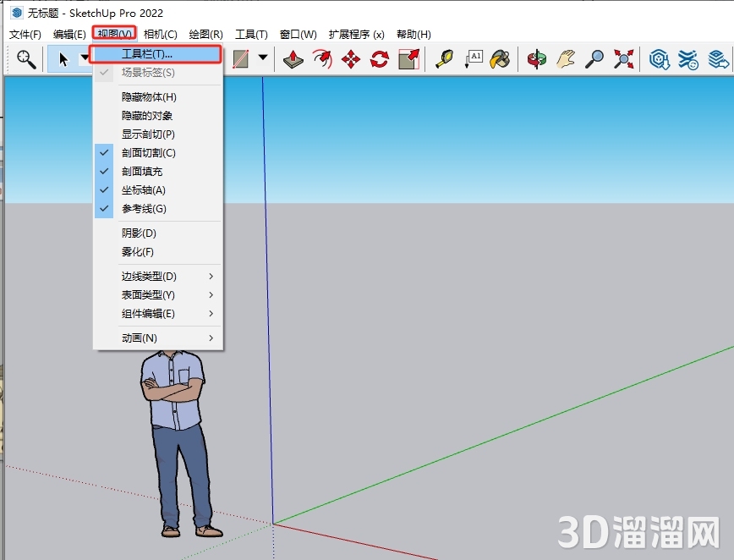Screen dimensions: 734x560
Task: Activate the Paint Bucket tool
Action: click(501, 59)
